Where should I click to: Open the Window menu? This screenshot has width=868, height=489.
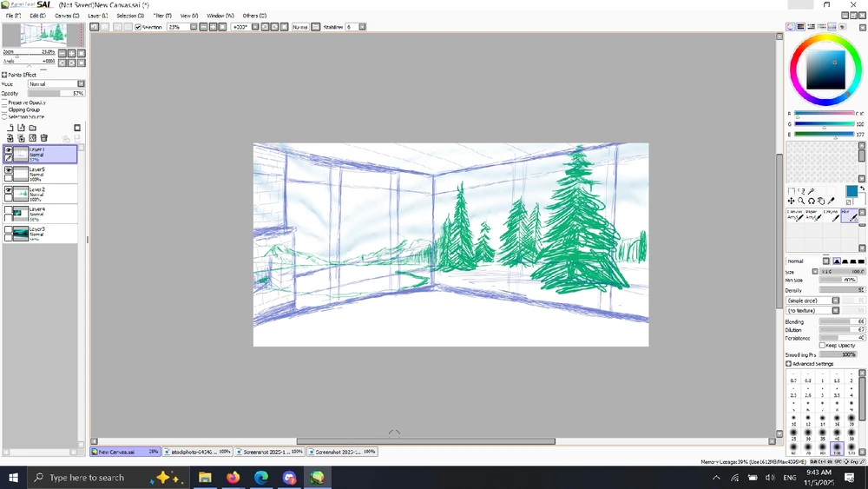(x=220, y=16)
